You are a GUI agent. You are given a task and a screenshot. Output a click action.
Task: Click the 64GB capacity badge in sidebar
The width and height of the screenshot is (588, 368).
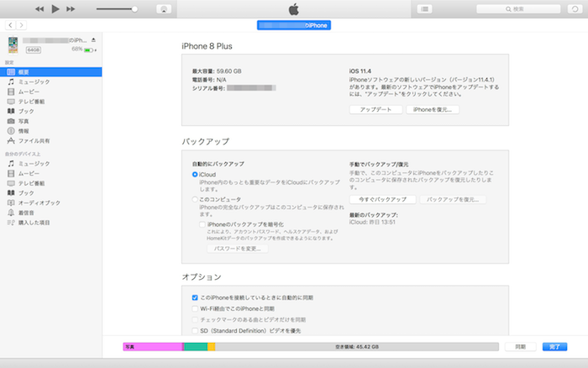click(34, 50)
